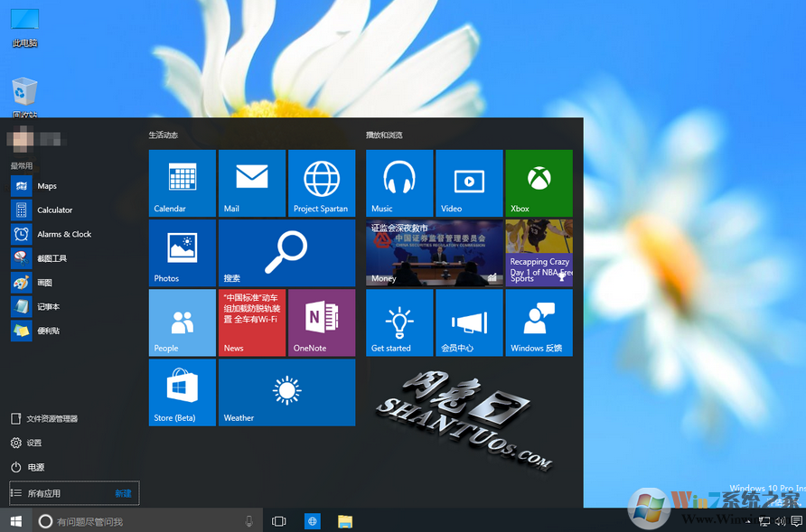The height and width of the screenshot is (532, 806).
Task: Open the Calendar tile
Action: click(x=183, y=183)
